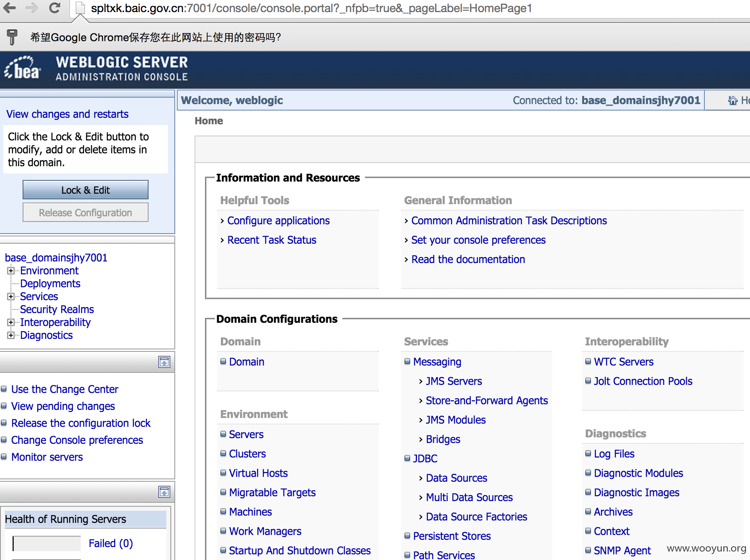Open View pending changes help link
Image resolution: width=750 pixels, height=560 pixels.
pos(63,406)
